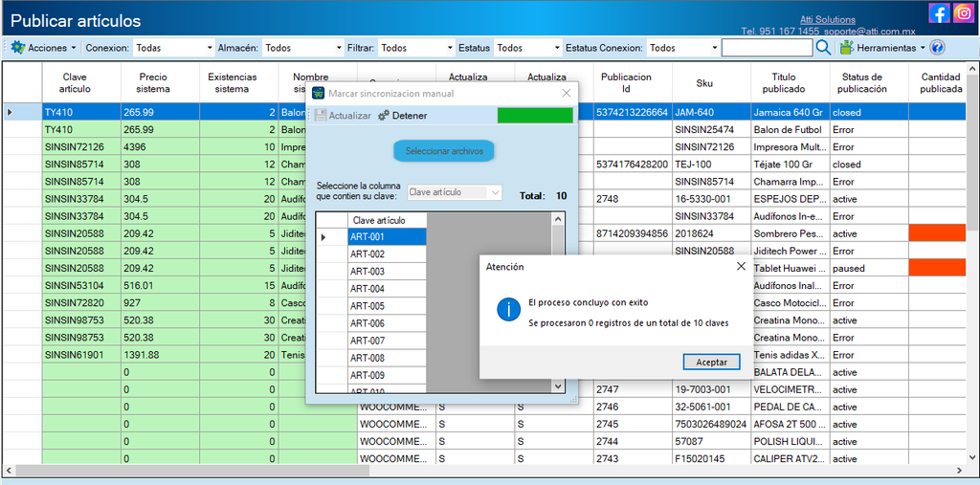Expand the Conexion Todas dropdown
Viewport: 980px width, 485px height.
(x=210, y=48)
